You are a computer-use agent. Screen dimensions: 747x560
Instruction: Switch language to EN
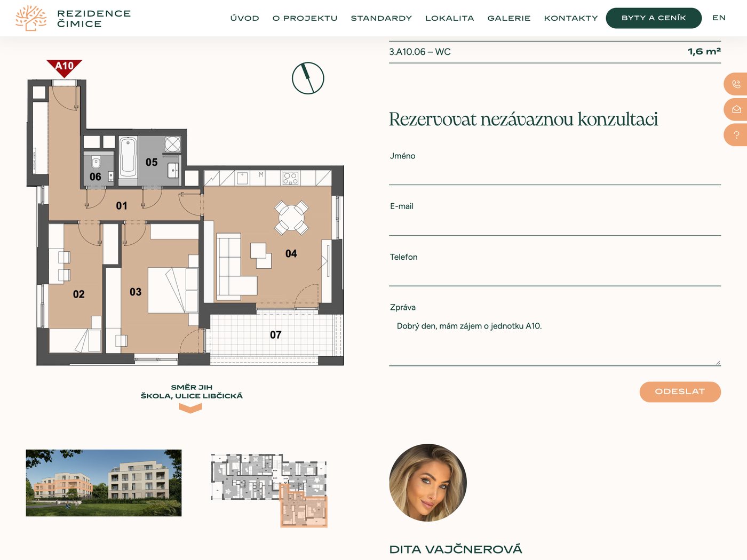(x=719, y=18)
